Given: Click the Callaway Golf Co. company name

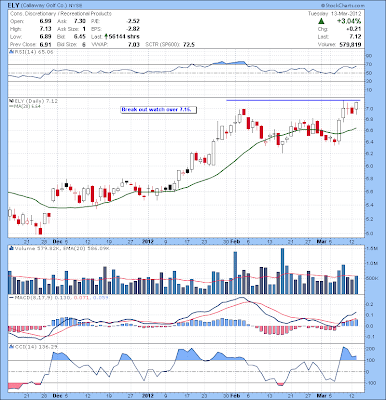Looking at the screenshot, I should tap(44, 6).
